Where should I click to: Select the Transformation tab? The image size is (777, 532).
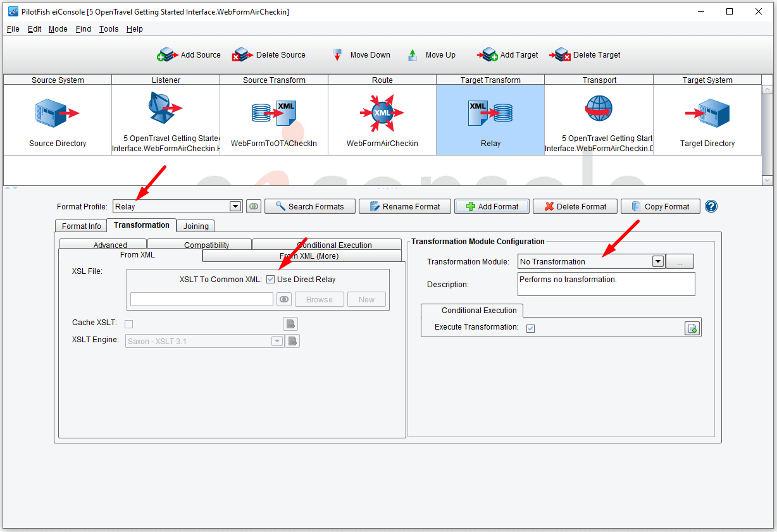[142, 225]
